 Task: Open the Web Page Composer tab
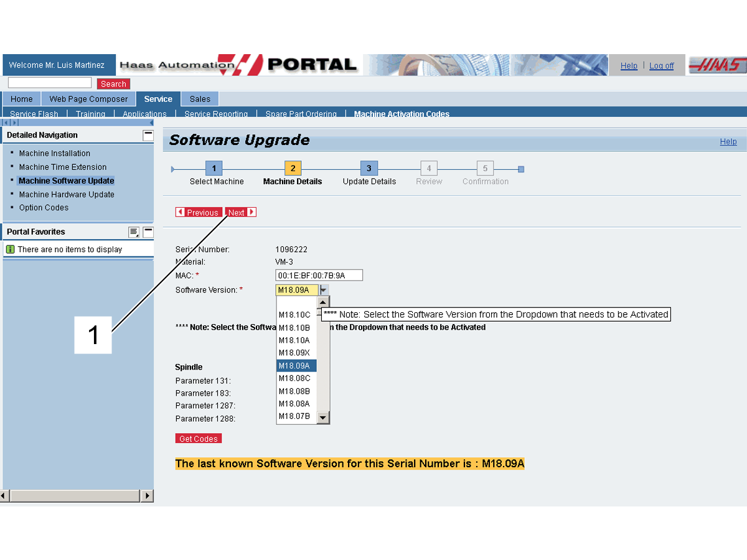coord(88,99)
